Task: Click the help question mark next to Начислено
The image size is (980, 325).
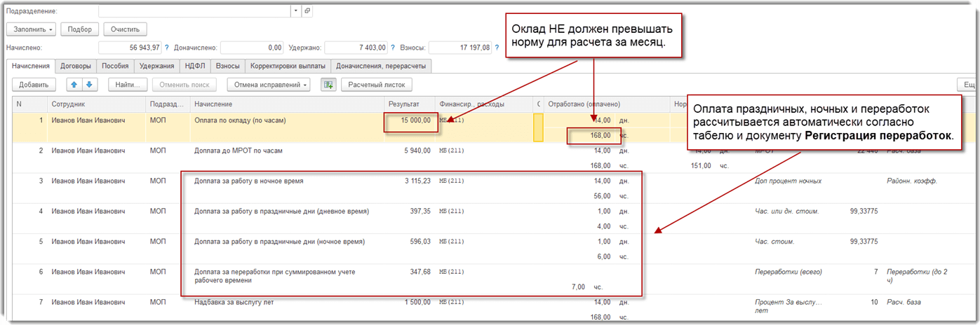Action: point(167,48)
